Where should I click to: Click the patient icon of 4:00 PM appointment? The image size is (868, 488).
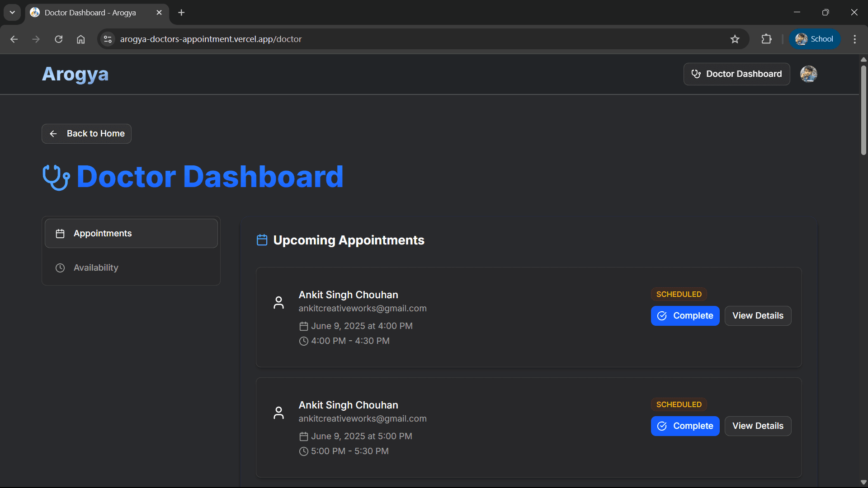[279, 302]
